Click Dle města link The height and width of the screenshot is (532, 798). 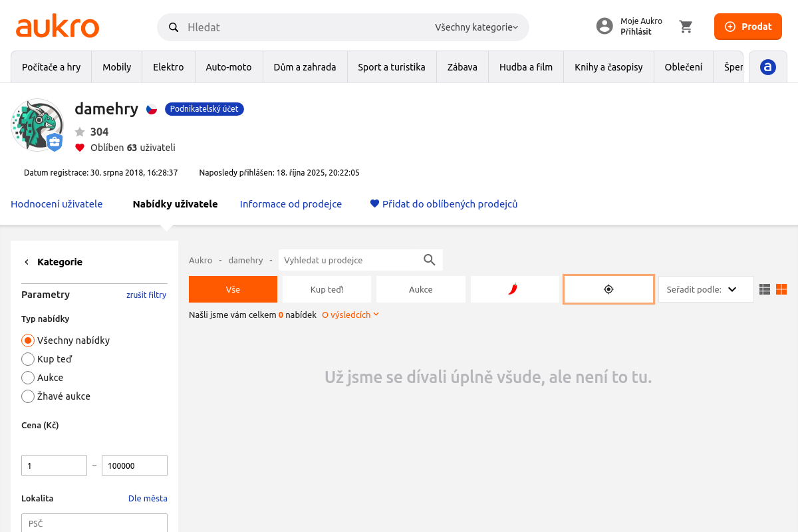[x=148, y=498]
